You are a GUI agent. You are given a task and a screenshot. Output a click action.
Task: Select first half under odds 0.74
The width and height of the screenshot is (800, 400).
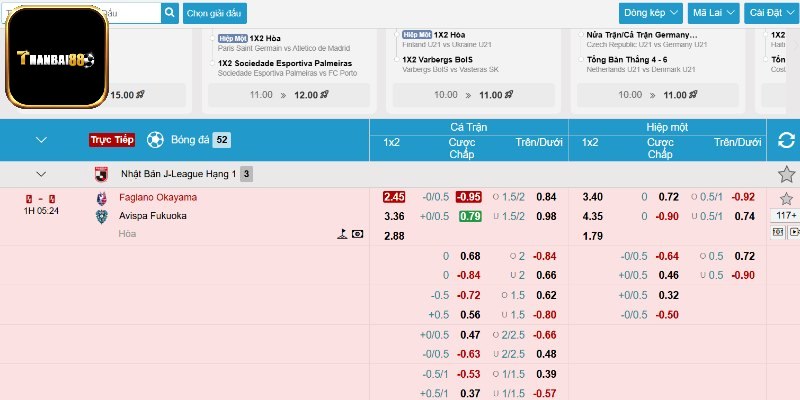click(x=744, y=216)
